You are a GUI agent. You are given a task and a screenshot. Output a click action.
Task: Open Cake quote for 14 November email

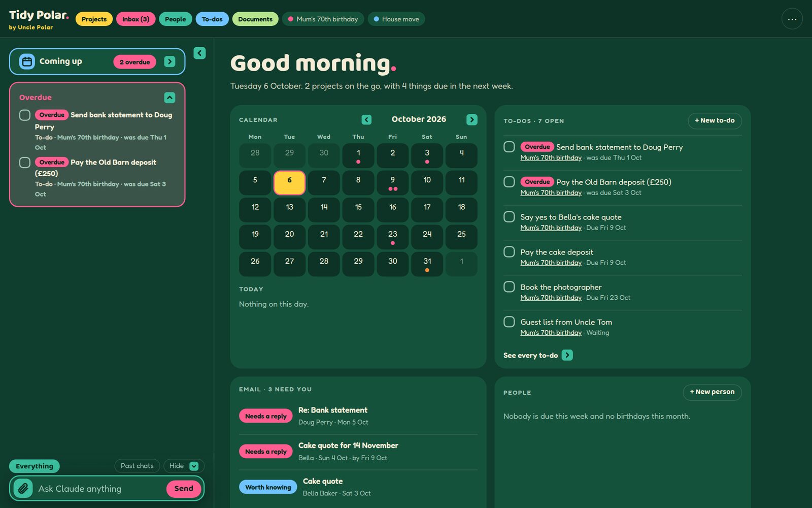pos(358,452)
